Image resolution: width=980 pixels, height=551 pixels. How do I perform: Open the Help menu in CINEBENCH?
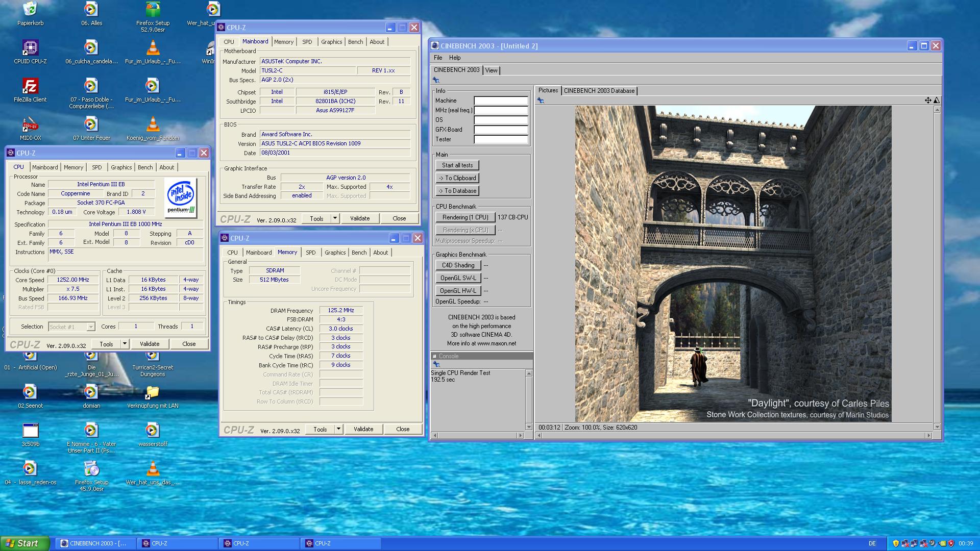click(x=455, y=58)
